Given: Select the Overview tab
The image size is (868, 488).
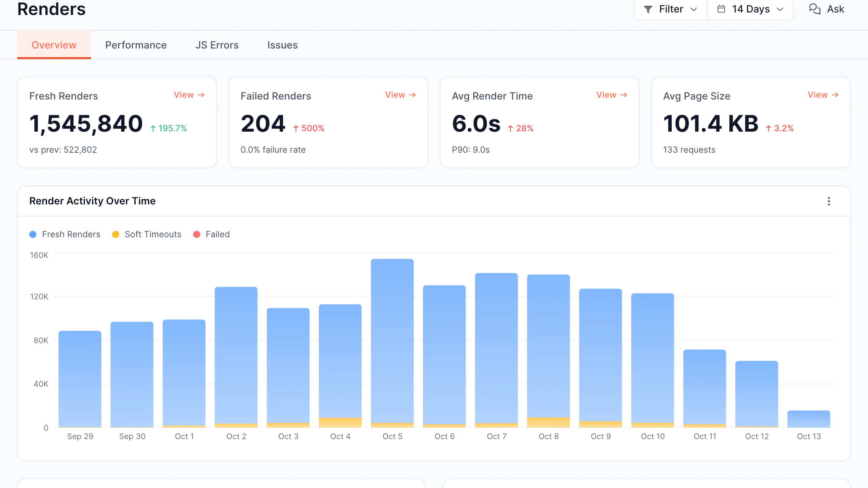Looking at the screenshot, I should point(54,45).
